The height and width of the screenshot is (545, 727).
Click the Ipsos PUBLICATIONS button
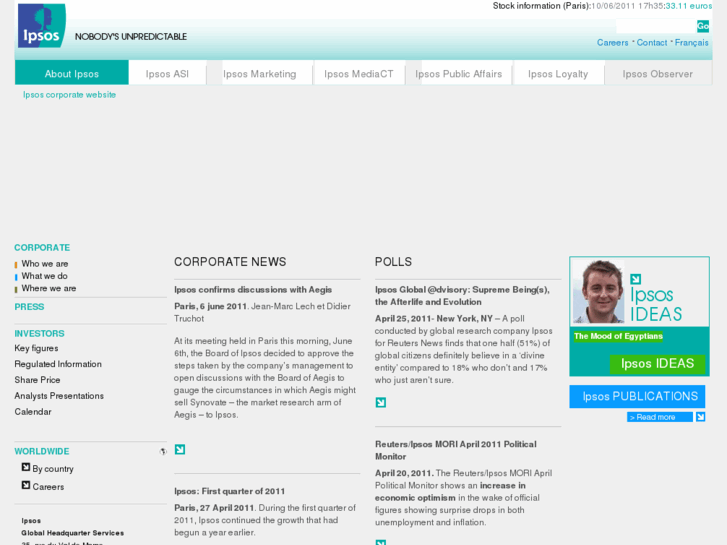(637, 397)
